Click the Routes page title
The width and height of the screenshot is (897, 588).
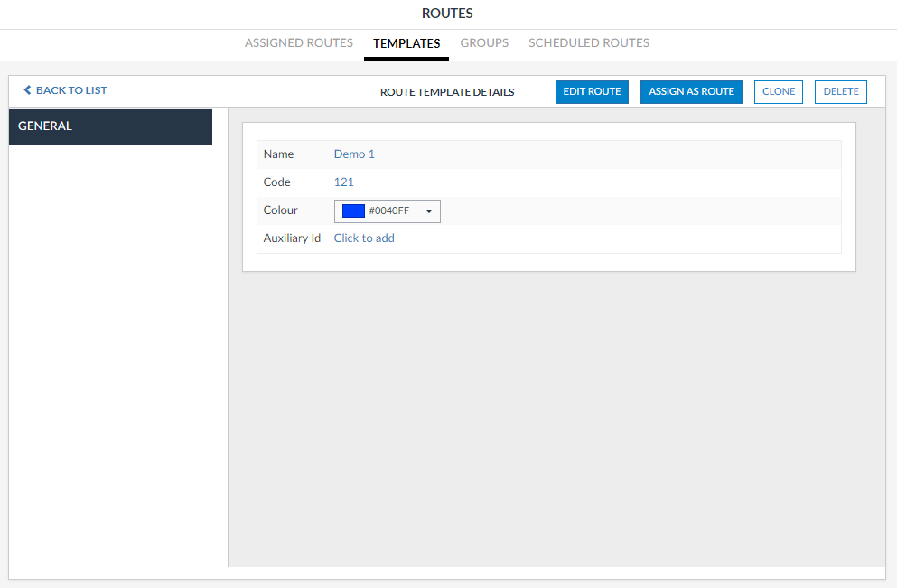point(447,14)
